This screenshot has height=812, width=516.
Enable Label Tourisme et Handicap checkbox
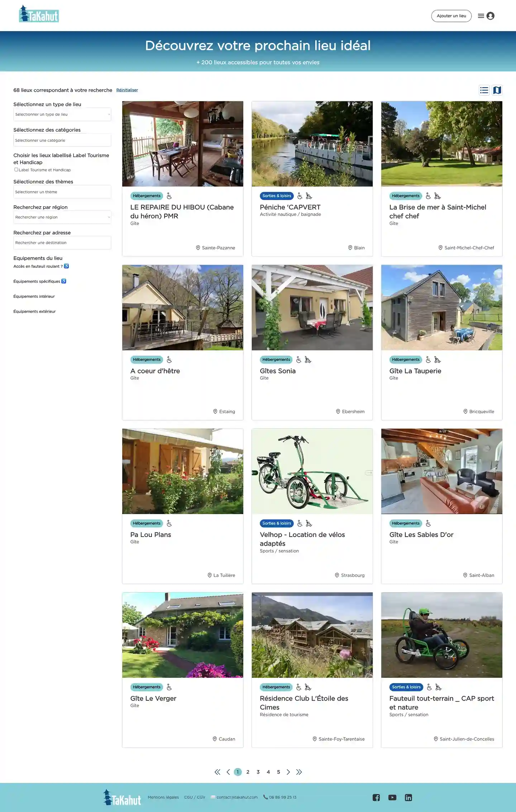(16, 170)
